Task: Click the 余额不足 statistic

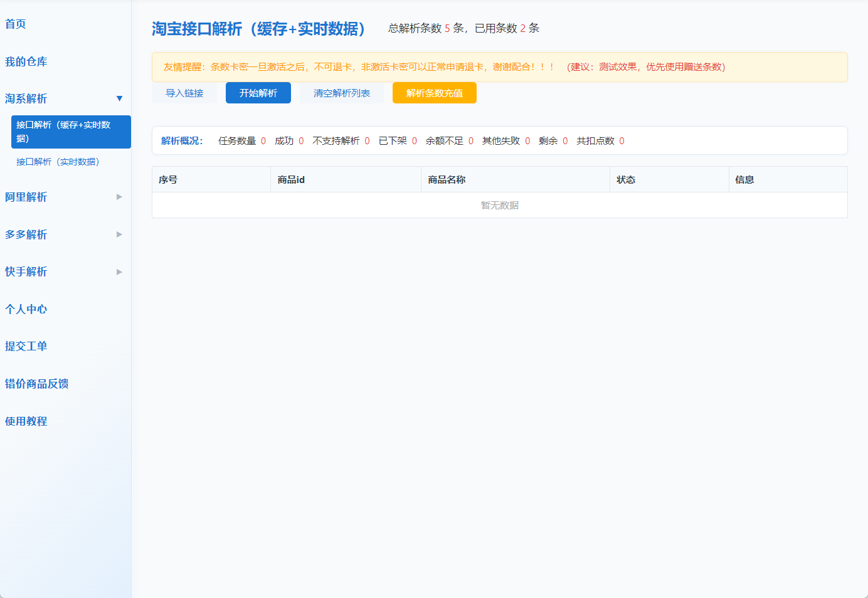Action: 450,140
